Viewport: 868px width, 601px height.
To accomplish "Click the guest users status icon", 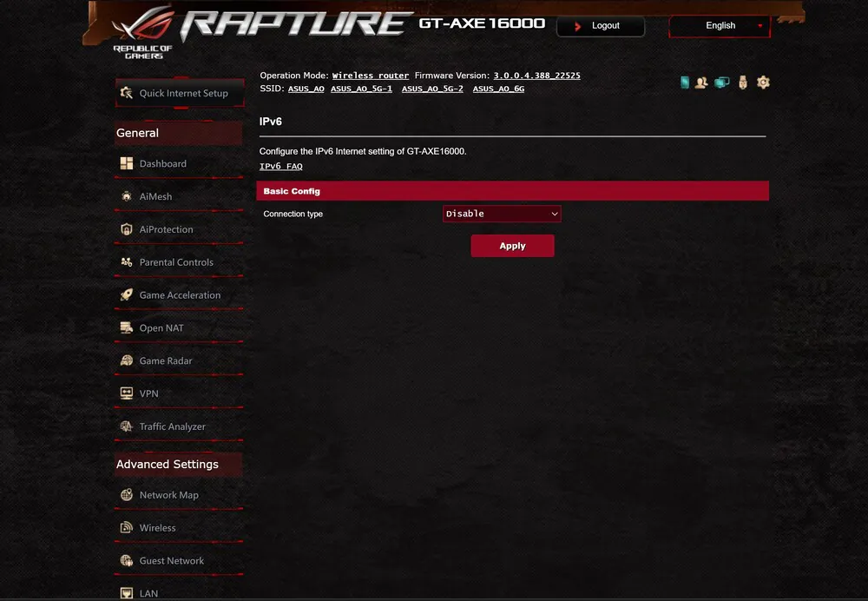I will tap(701, 83).
